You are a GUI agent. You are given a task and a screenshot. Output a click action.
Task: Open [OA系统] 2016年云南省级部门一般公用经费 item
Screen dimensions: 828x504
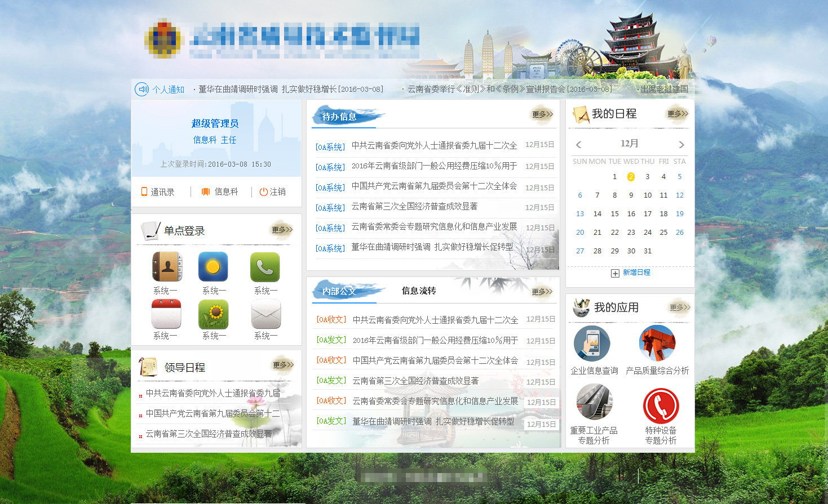pyautogui.click(x=435, y=166)
